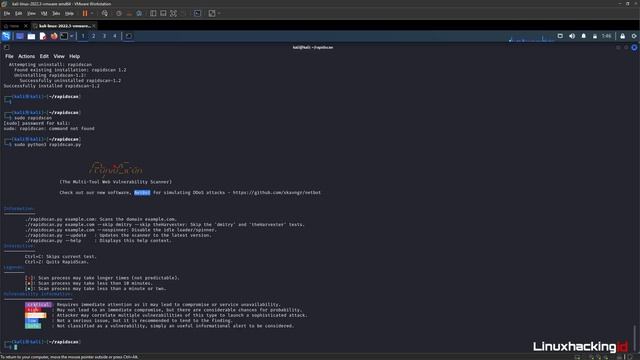Open the file manager from Kali panel
This screenshot has width=640, height=360.
[31, 36]
